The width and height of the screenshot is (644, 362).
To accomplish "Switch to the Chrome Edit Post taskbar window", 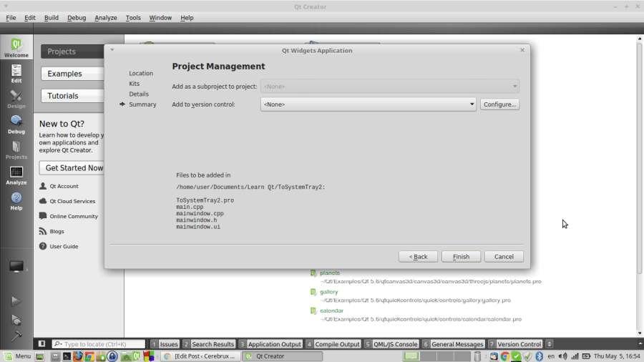I will click(200, 356).
